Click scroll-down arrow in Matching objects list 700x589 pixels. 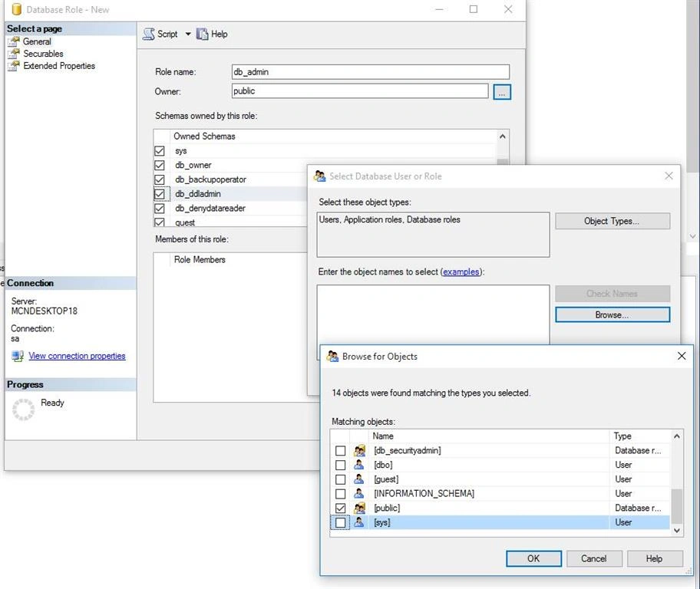click(x=677, y=530)
